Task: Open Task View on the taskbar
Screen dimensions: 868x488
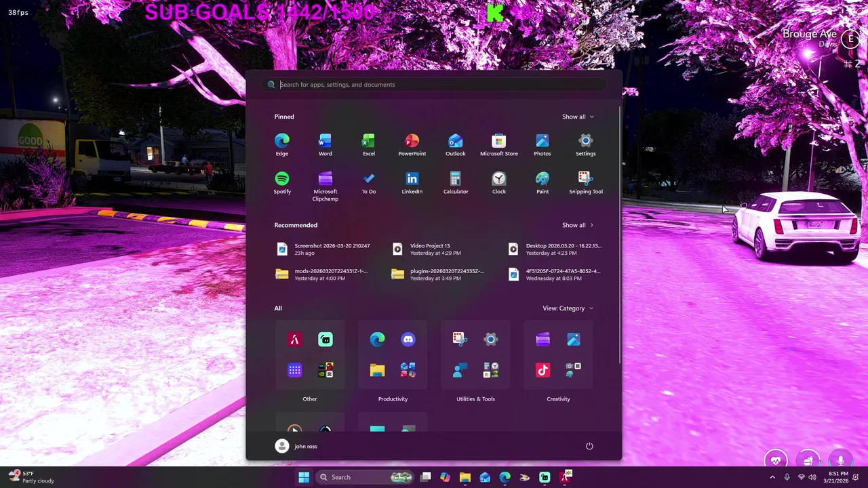Action: 425,477
